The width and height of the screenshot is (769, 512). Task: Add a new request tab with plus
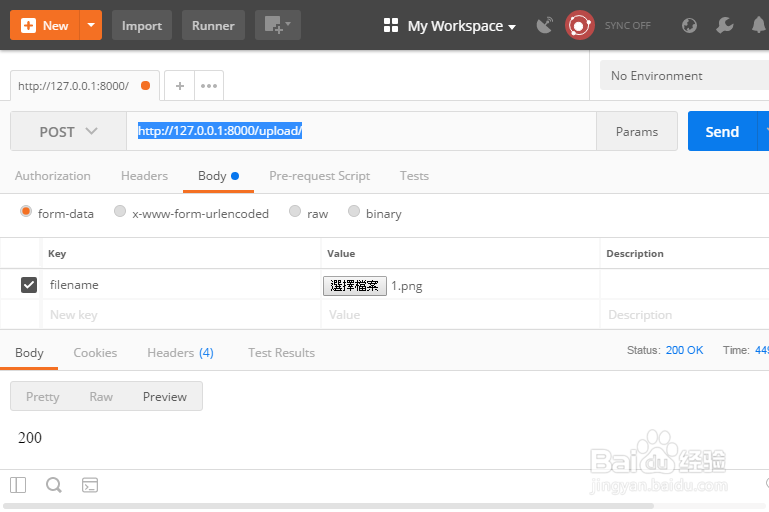[x=179, y=86]
